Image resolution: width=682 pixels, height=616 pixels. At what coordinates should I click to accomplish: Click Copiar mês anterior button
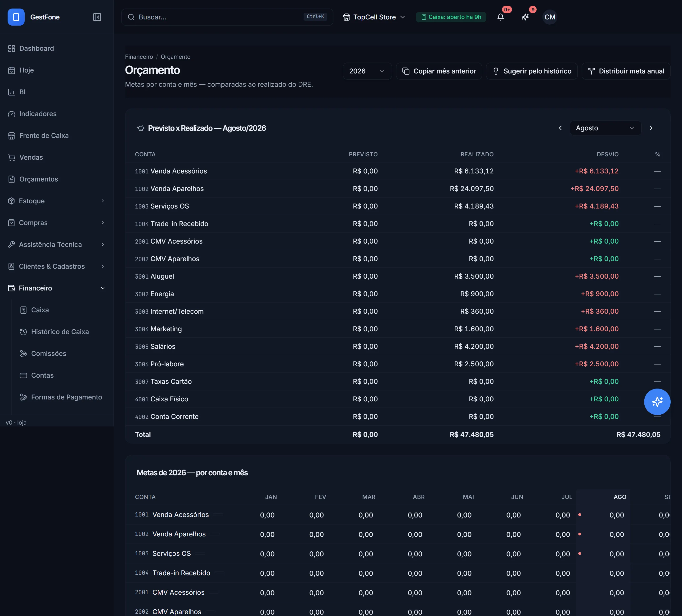pos(439,71)
